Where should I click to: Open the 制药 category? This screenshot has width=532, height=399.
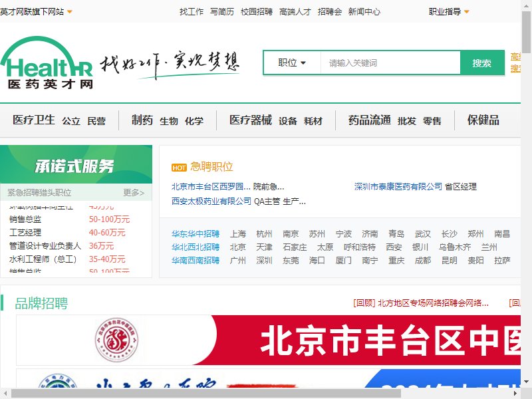pos(142,120)
